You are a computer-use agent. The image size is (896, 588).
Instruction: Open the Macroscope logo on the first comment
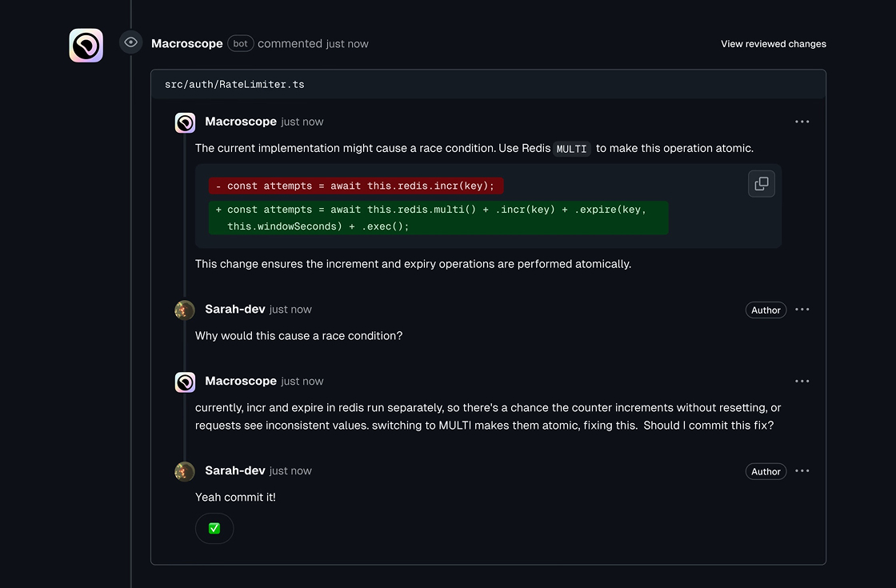[x=185, y=122]
